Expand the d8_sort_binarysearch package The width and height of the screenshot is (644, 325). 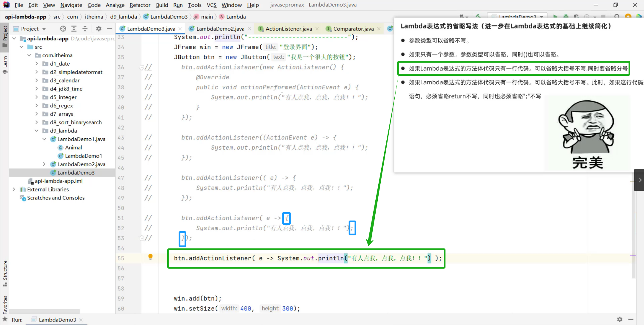click(37, 122)
